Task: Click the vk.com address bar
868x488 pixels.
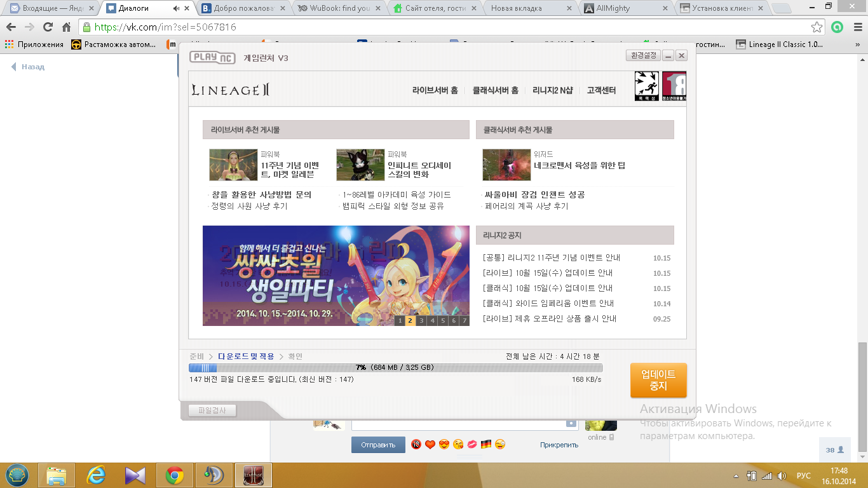Action: click(445, 27)
